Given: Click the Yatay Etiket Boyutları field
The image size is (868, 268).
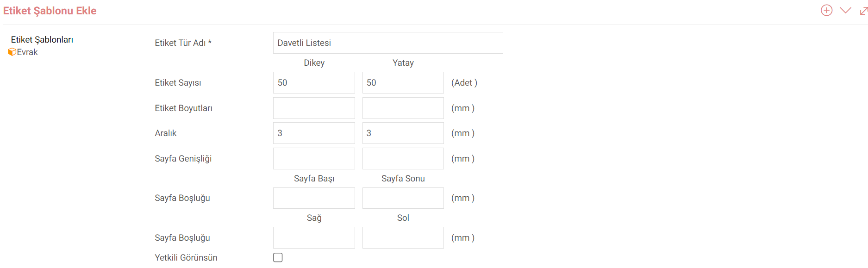Looking at the screenshot, I should tap(403, 108).
